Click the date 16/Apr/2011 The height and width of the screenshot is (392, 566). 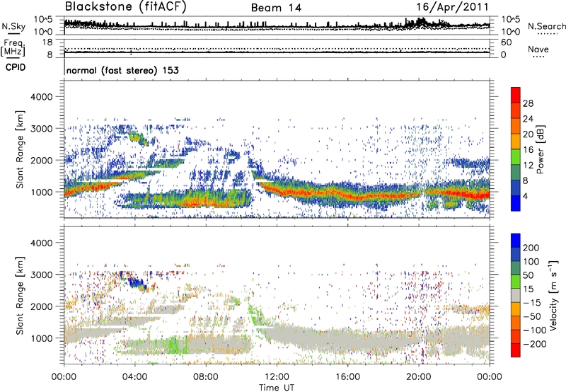point(452,7)
